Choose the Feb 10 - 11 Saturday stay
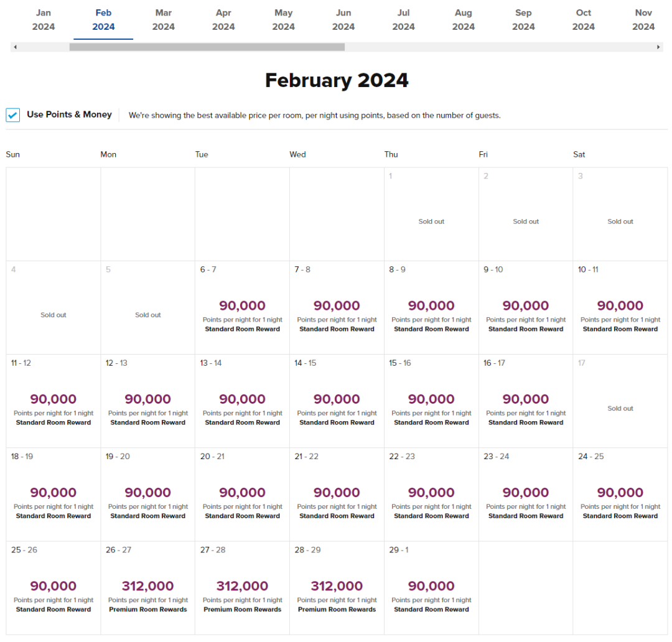The width and height of the screenshot is (672, 642). click(620, 308)
